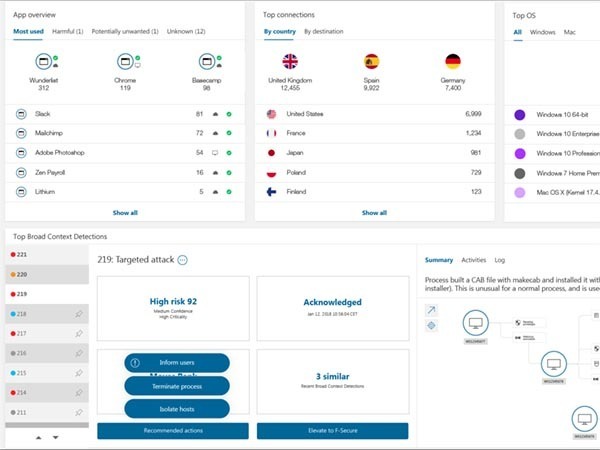
Task: Select the Germany flag
Action: coord(453,61)
